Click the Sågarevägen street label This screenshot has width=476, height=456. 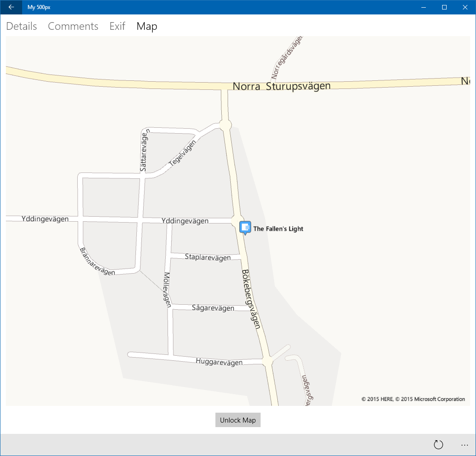click(x=213, y=307)
